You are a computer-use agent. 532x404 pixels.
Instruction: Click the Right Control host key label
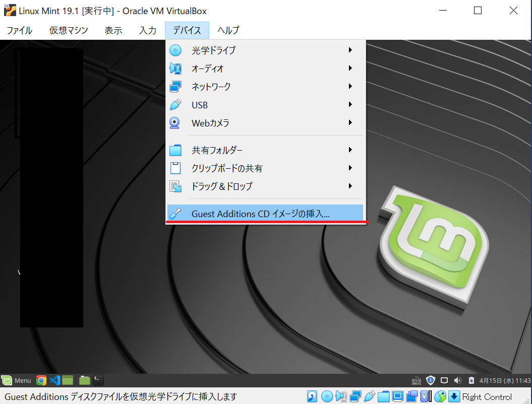pos(487,396)
